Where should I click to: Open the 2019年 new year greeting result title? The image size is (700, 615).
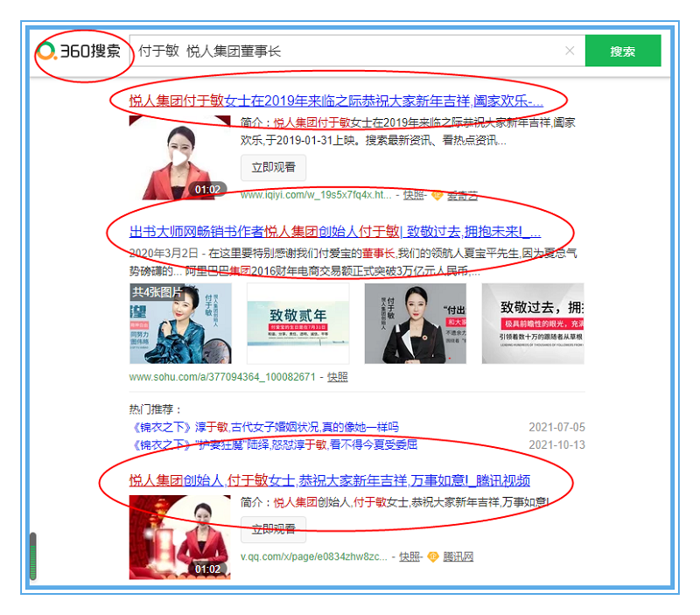pyautogui.click(x=336, y=101)
